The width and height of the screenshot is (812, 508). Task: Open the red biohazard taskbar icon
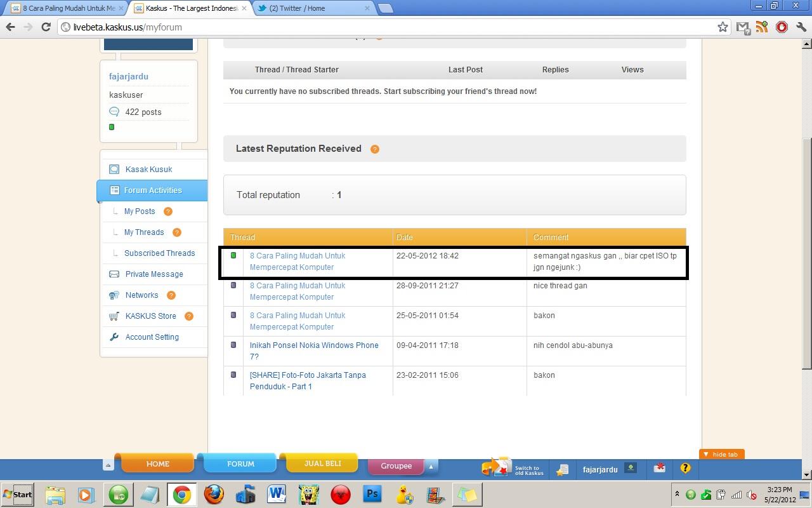coord(341,494)
